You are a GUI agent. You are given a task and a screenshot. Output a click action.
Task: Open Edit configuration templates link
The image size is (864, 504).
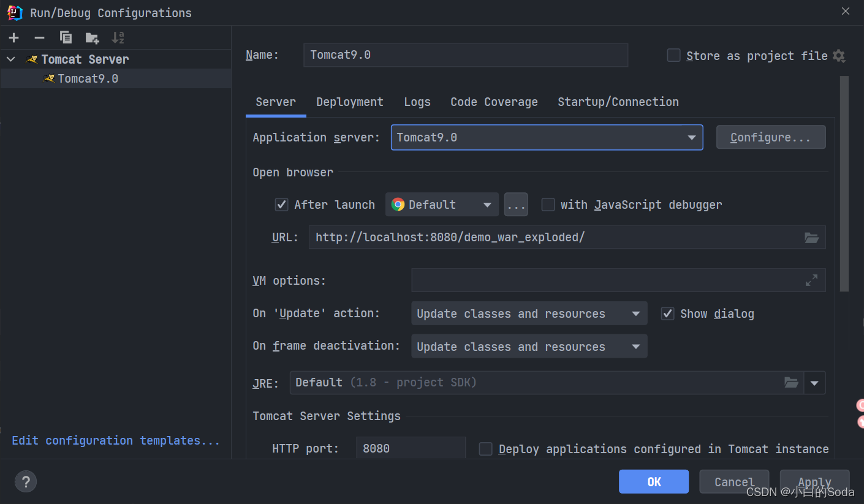point(116,440)
